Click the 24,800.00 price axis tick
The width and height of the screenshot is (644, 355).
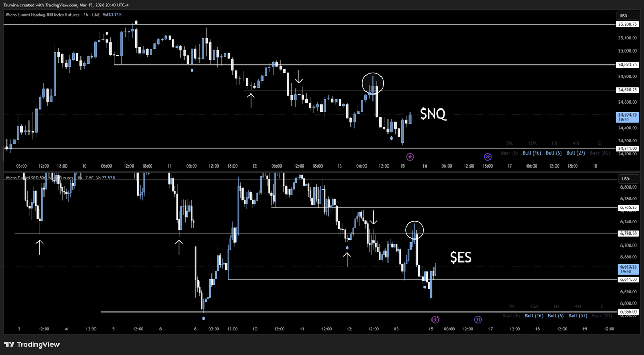627,76
